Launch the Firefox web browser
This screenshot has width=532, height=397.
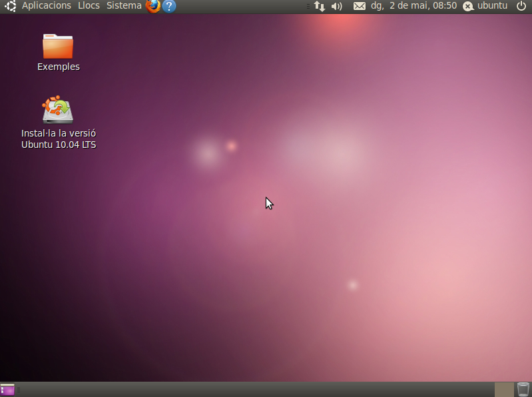[153, 6]
